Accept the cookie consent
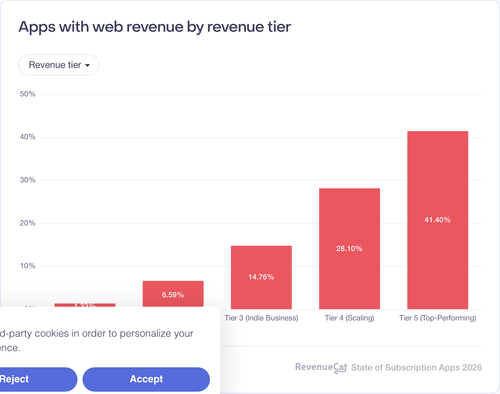500x394 pixels. coord(146,379)
